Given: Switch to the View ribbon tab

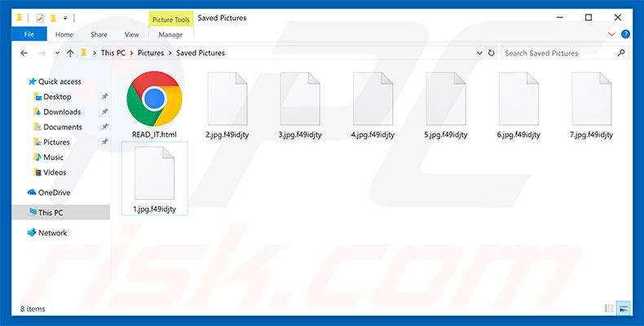Looking at the screenshot, I should (x=131, y=34).
